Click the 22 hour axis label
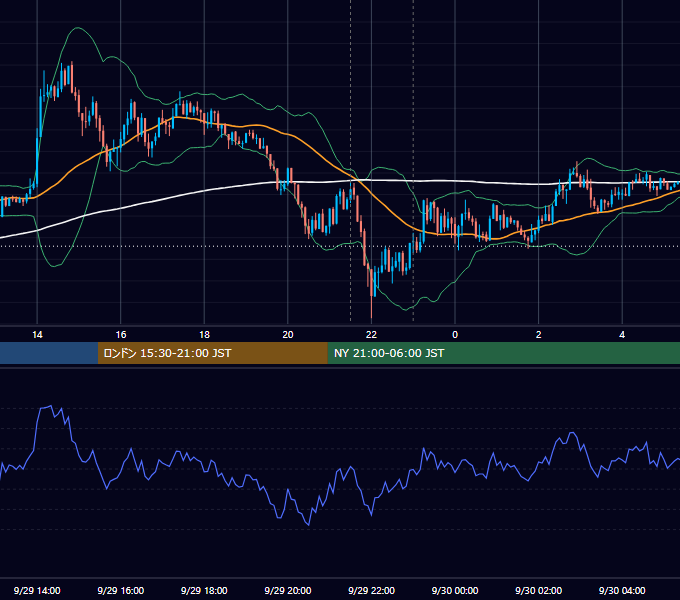 tap(371, 335)
